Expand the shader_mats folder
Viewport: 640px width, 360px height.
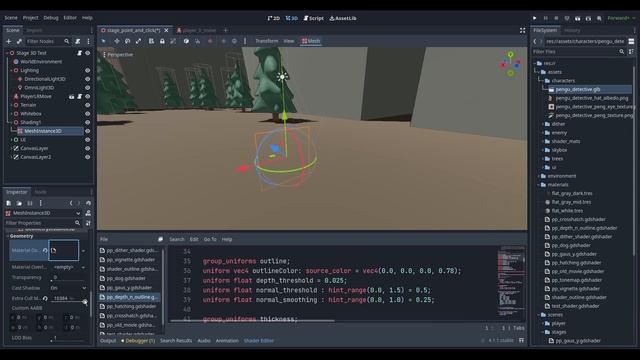coord(543,141)
